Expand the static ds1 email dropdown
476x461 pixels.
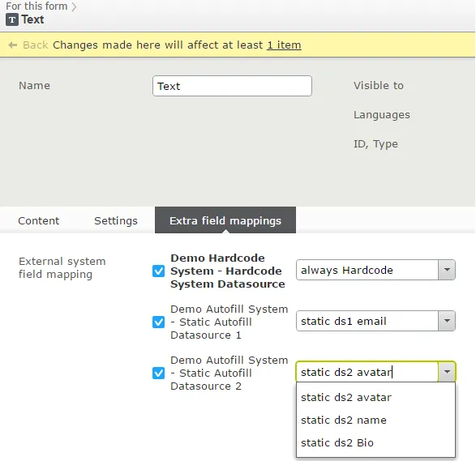447,321
